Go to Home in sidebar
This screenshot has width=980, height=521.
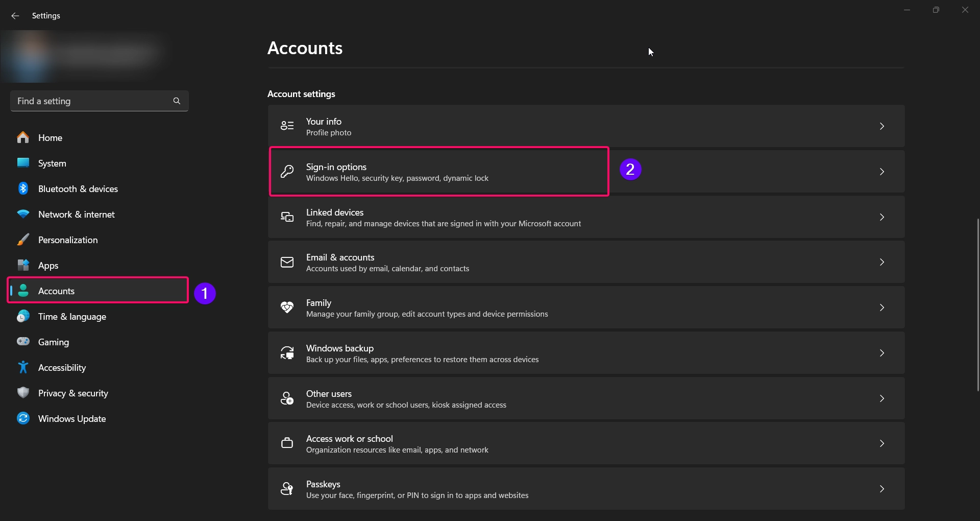99,137
